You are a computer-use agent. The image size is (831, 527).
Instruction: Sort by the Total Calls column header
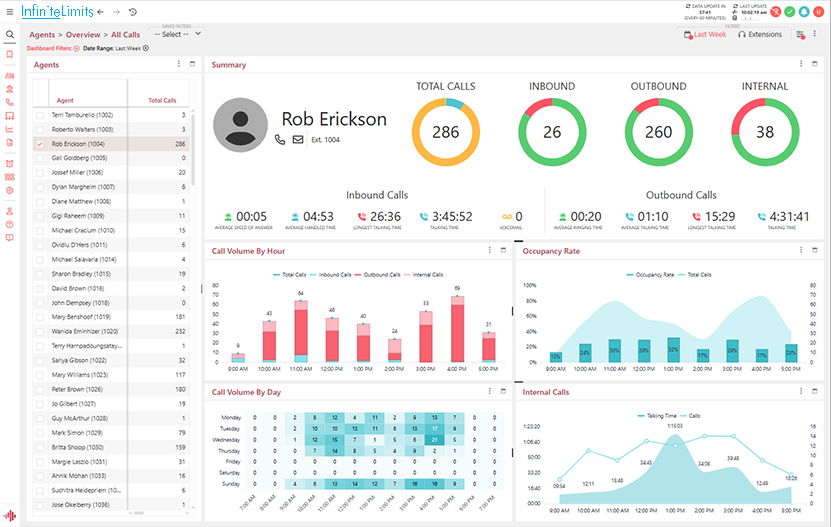tap(162, 100)
